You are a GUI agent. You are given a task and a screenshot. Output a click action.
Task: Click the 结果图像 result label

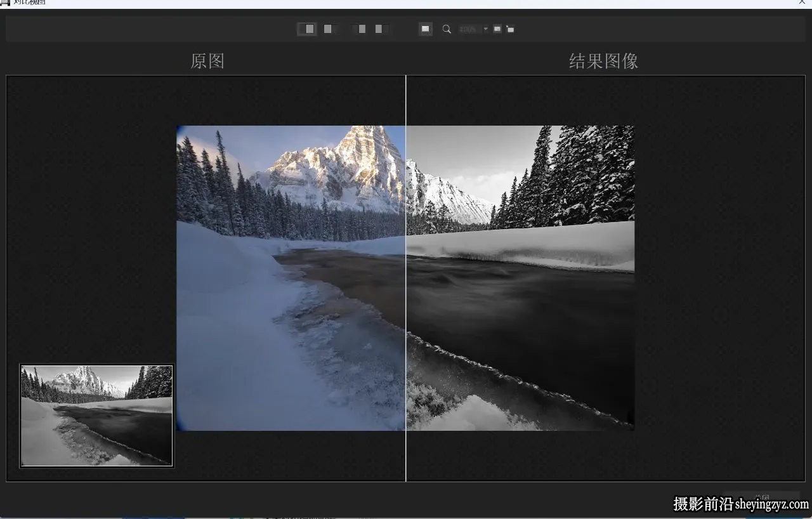coord(603,61)
